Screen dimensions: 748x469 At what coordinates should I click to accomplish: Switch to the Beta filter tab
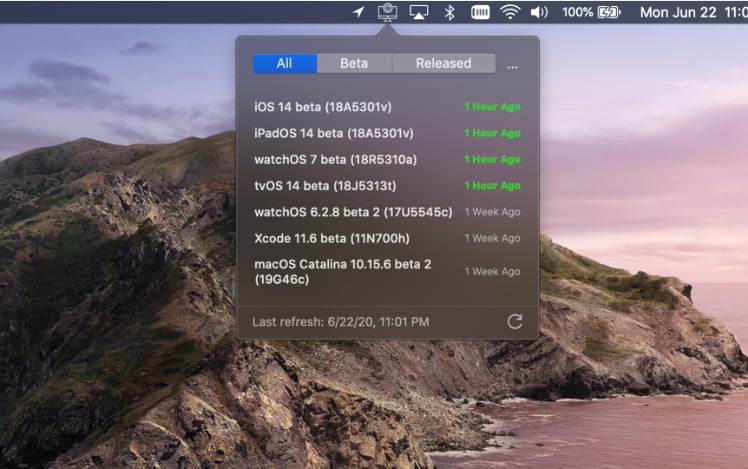point(354,63)
